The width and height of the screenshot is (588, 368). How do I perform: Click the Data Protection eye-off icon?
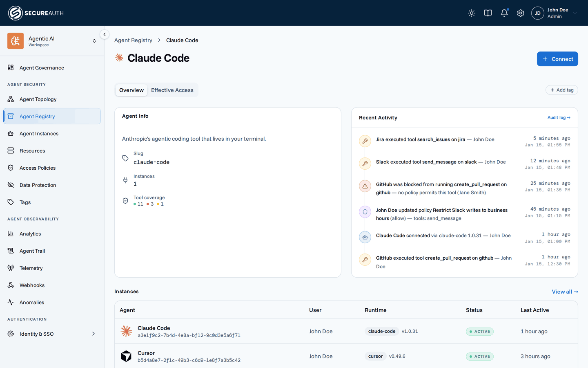tap(11, 185)
